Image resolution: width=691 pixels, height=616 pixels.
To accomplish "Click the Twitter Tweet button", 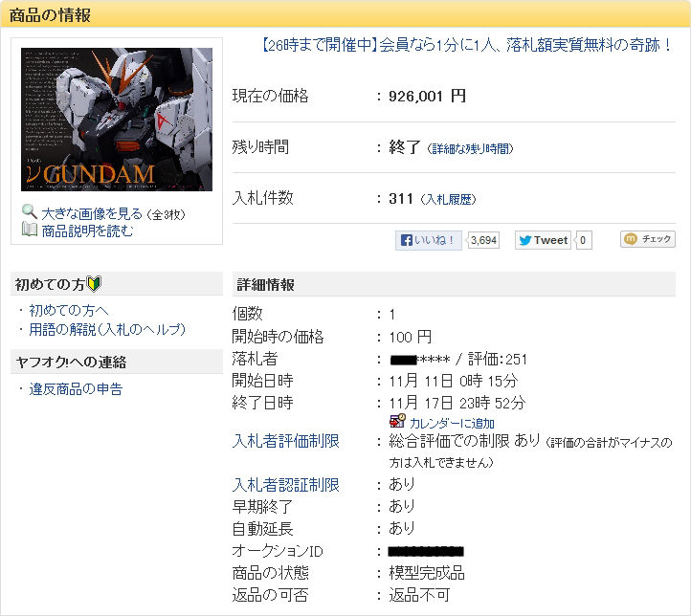I will tap(543, 240).
